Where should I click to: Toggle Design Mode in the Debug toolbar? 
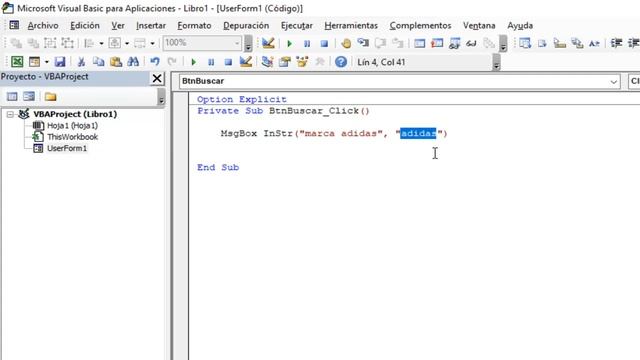point(268,43)
